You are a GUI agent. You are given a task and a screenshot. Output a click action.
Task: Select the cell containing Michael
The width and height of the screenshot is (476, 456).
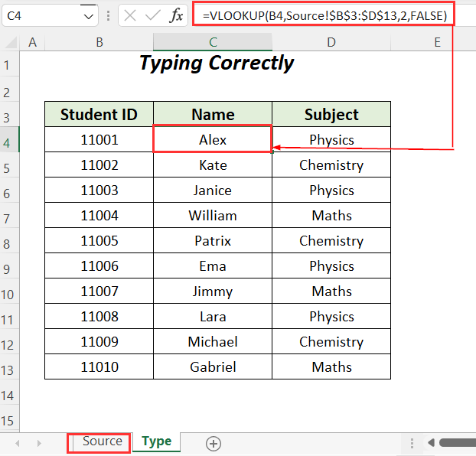[x=213, y=341]
